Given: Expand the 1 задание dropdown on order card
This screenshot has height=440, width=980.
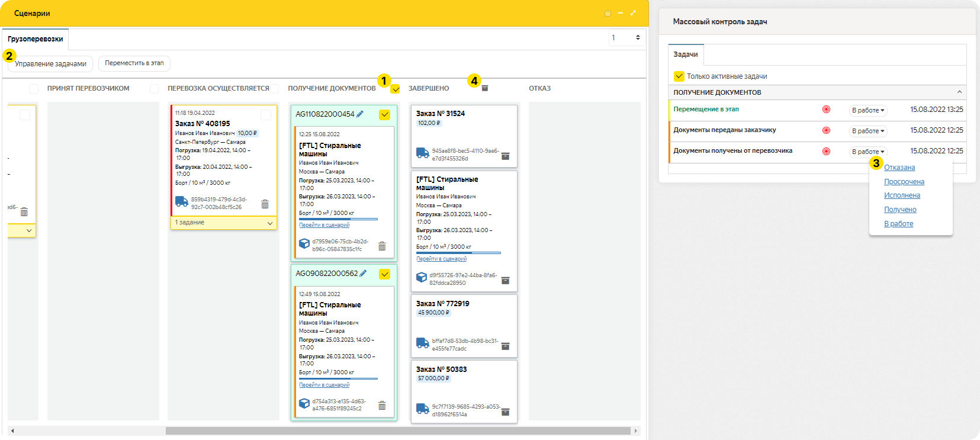Looking at the screenshot, I should (270, 223).
